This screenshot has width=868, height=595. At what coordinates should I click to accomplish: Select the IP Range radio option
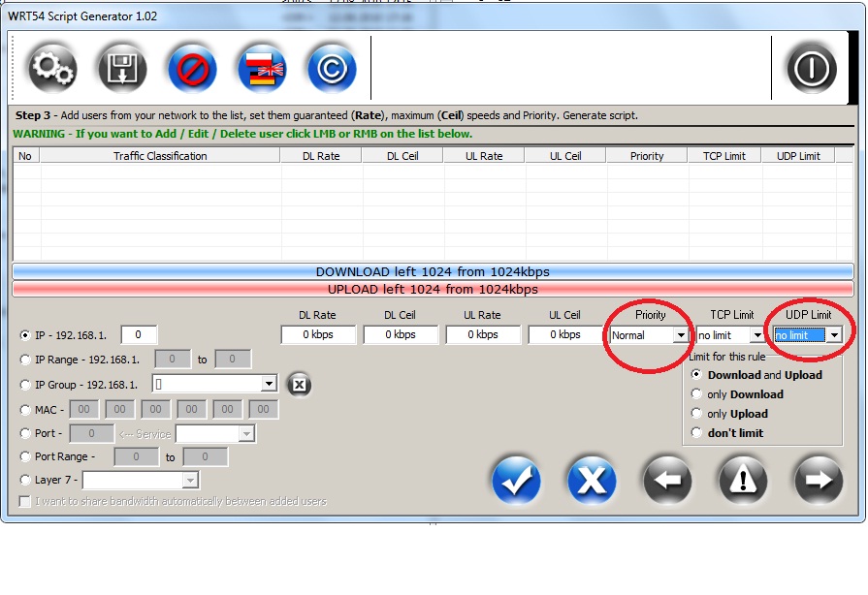(25, 360)
